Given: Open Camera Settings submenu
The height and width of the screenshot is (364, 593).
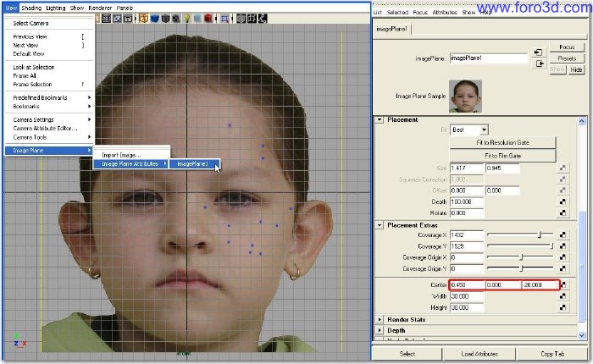Looking at the screenshot, I should (49, 119).
